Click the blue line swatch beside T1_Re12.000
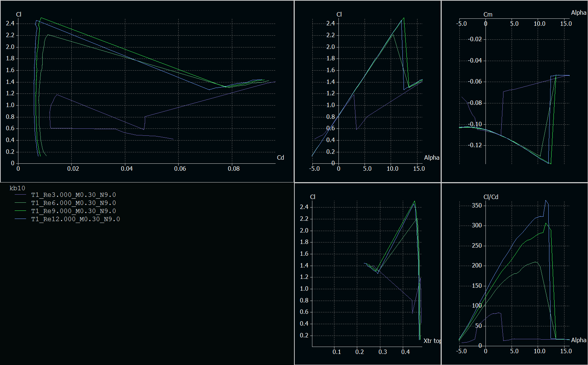This screenshot has height=365, width=588. (20, 219)
